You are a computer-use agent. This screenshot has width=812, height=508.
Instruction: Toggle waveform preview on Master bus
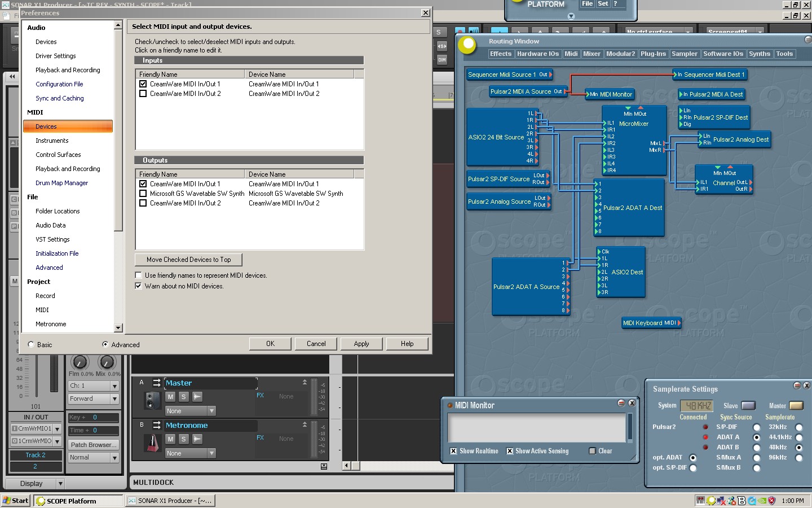197,397
